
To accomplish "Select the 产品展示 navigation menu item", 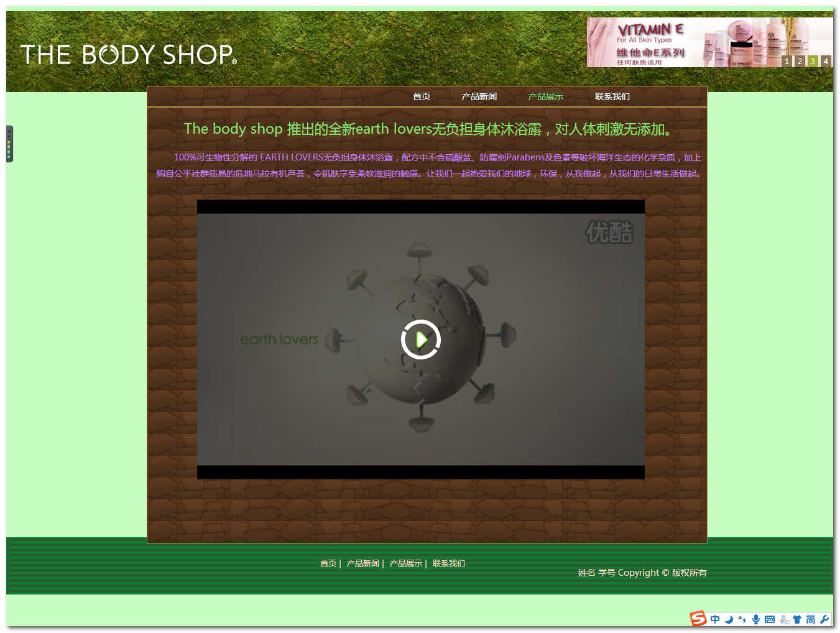I will (x=545, y=96).
